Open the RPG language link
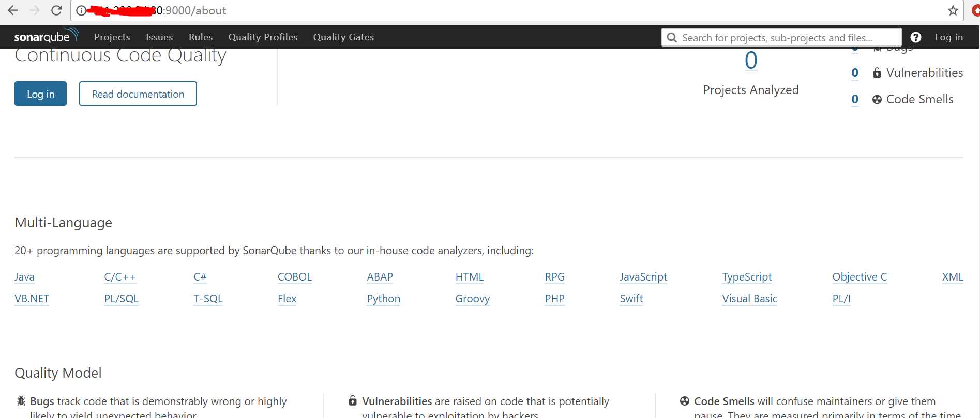This screenshot has height=418, width=980. pos(554,277)
